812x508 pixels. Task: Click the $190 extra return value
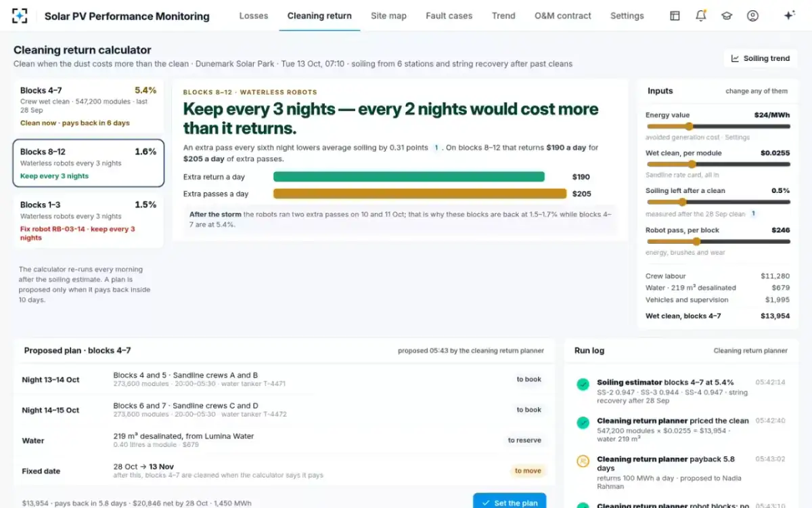click(581, 177)
